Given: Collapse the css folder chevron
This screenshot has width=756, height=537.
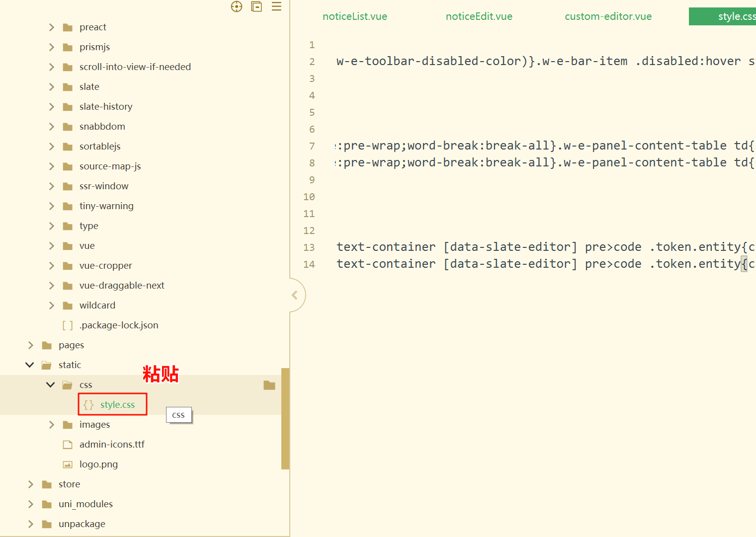Looking at the screenshot, I should [x=51, y=385].
